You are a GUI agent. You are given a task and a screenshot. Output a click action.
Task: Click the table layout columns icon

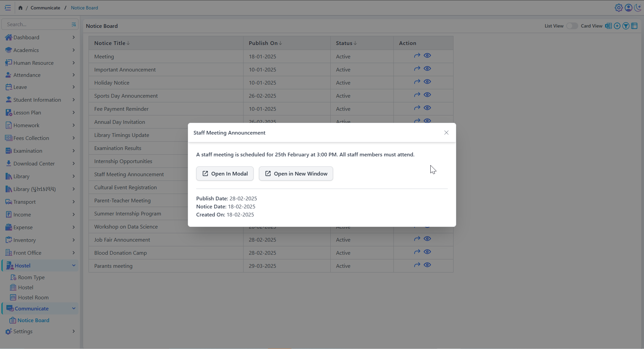[x=634, y=26]
